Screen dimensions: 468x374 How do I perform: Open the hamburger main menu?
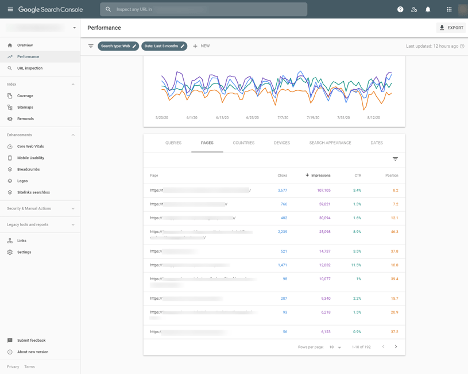pyautogui.click(x=10, y=9)
